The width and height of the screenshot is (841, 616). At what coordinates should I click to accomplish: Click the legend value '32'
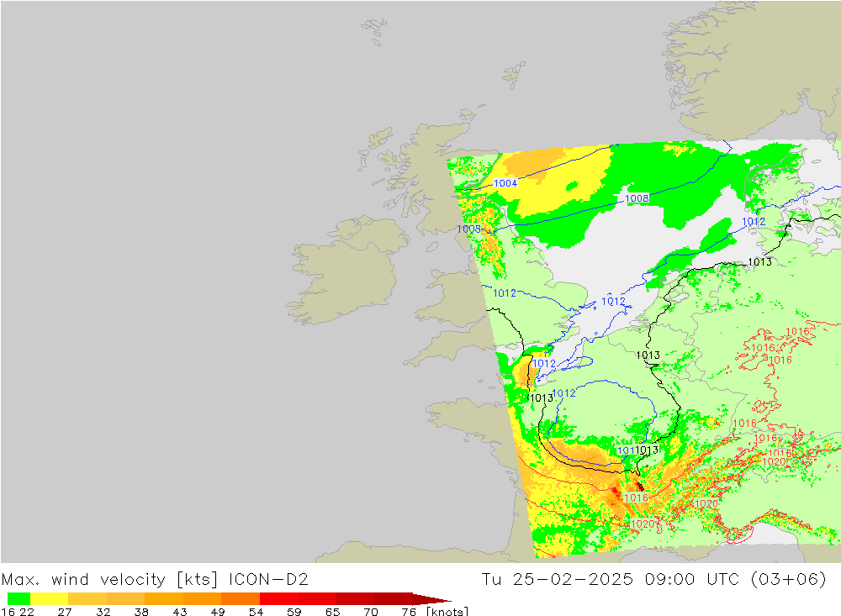(x=103, y=612)
